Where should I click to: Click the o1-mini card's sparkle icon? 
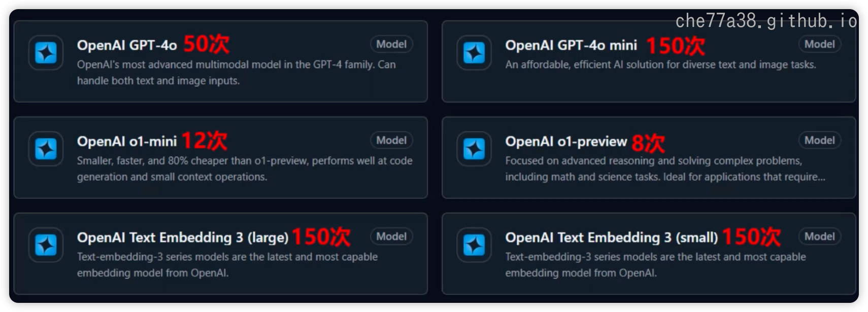pos(46,149)
